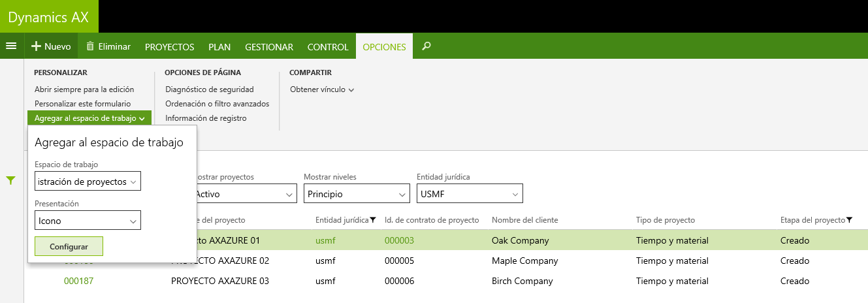Open the CONTROL tab

point(328,47)
